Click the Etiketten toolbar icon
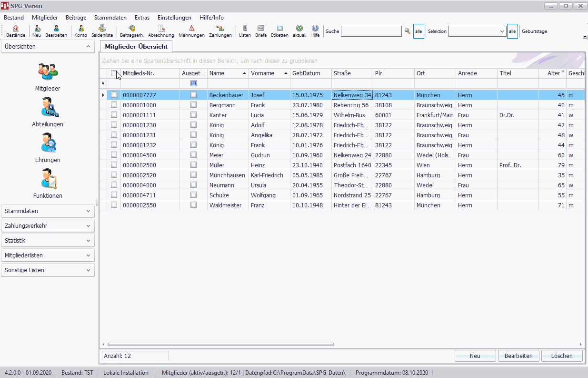This screenshot has height=378, width=588. pyautogui.click(x=279, y=31)
